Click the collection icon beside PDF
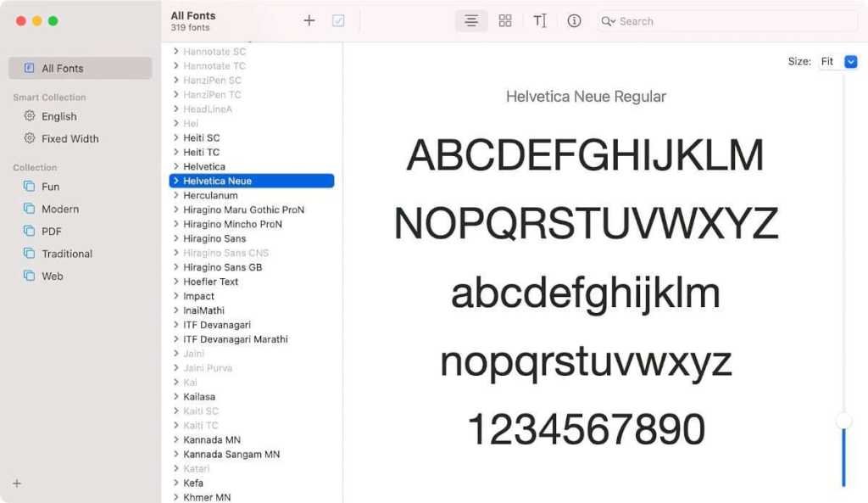 tap(30, 231)
